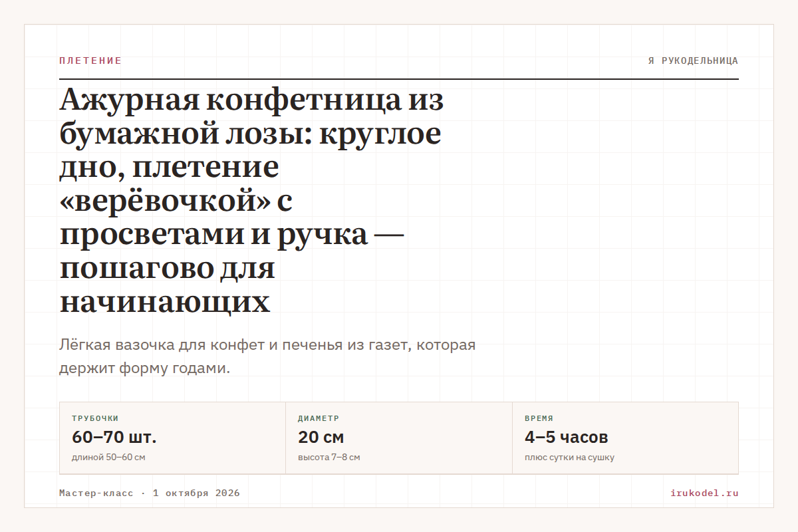Click the ДИАМЕТР label
Image resolution: width=798 pixels, height=532 pixels.
(x=319, y=418)
